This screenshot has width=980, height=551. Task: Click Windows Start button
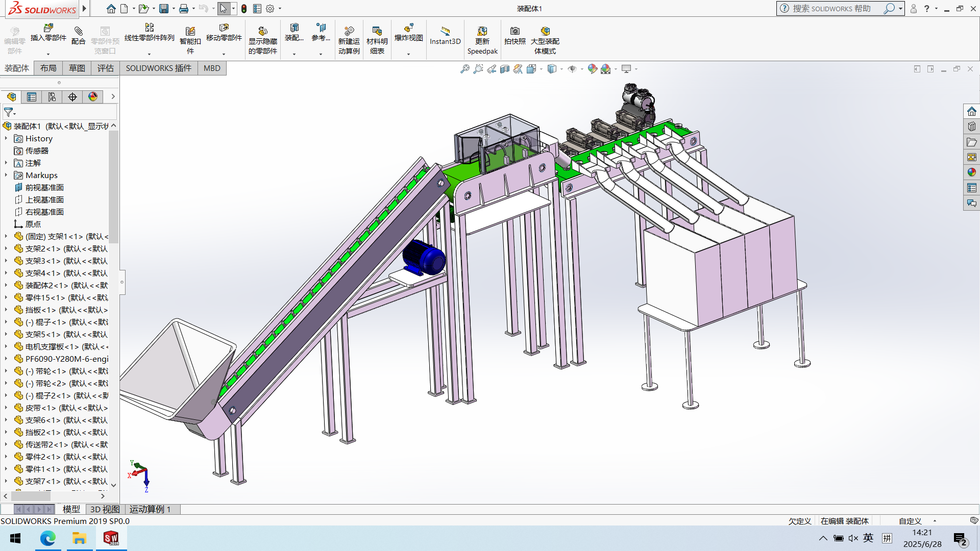[15, 538]
